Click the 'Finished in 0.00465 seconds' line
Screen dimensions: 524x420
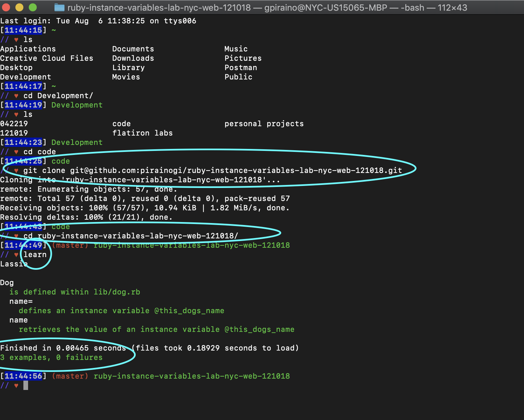point(150,348)
